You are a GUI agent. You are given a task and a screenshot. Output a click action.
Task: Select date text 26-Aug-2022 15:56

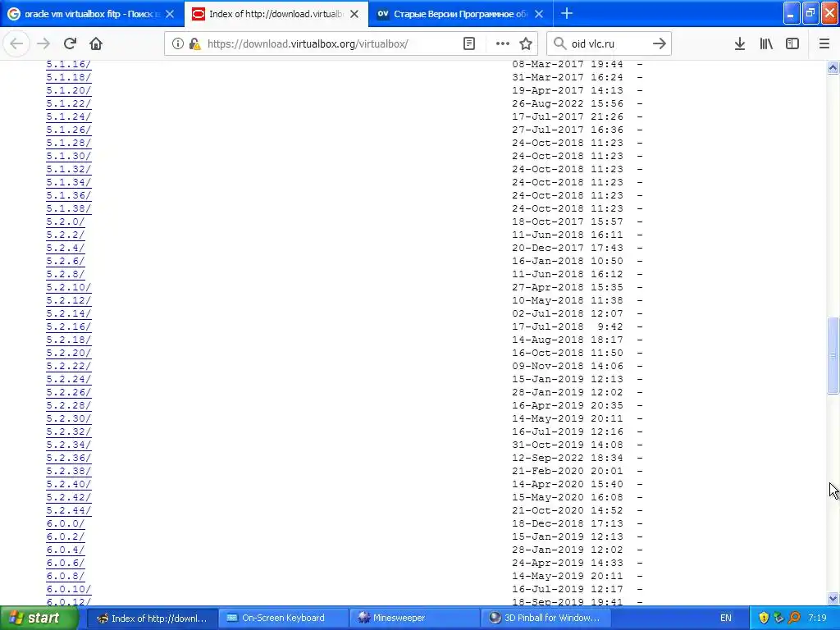(568, 103)
